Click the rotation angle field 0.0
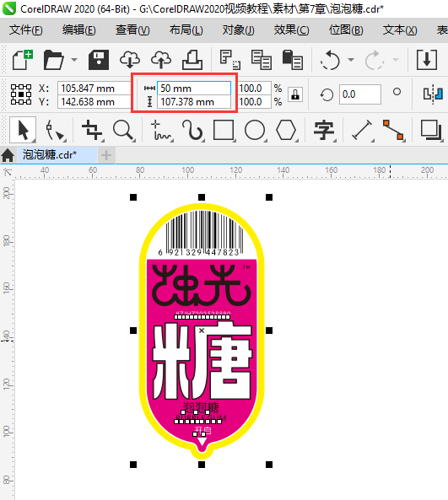This screenshot has width=448, height=500. pos(360,94)
